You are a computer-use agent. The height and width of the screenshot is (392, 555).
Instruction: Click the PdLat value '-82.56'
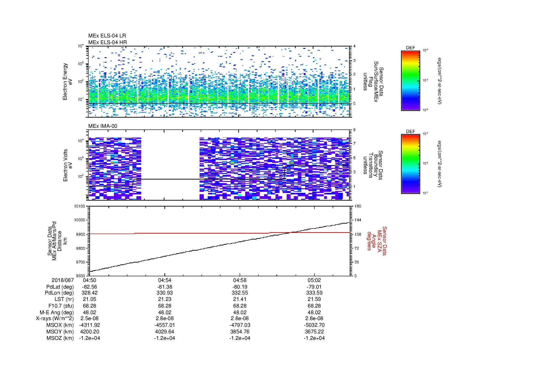point(89,287)
